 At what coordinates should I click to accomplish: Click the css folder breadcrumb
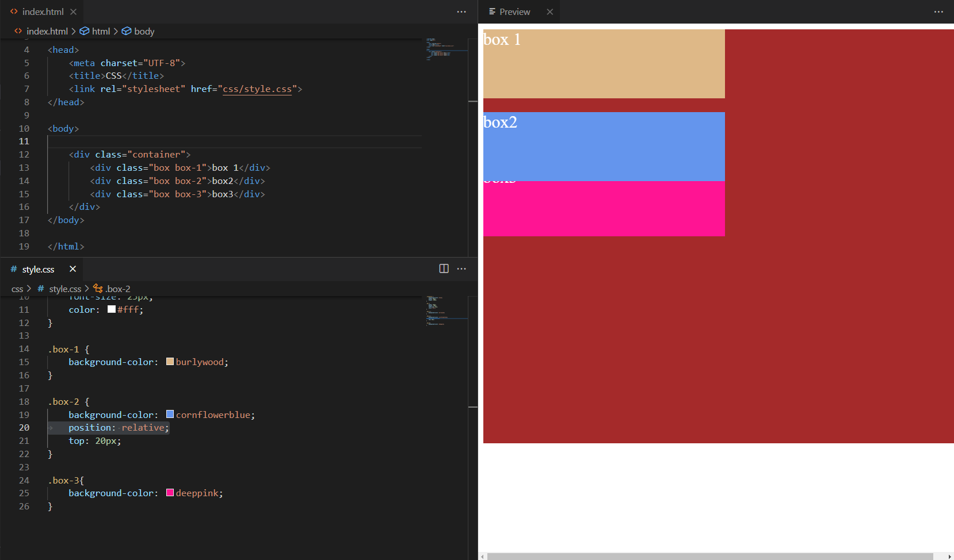17,289
